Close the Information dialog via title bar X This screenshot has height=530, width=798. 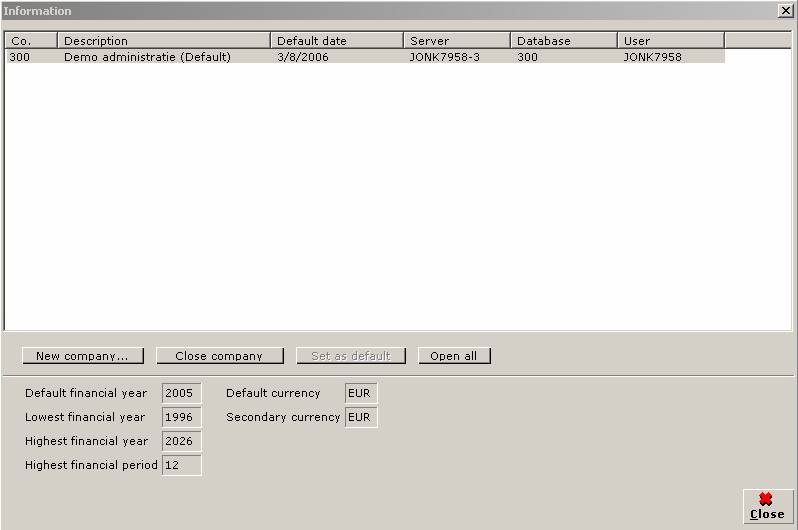pyautogui.click(x=785, y=10)
